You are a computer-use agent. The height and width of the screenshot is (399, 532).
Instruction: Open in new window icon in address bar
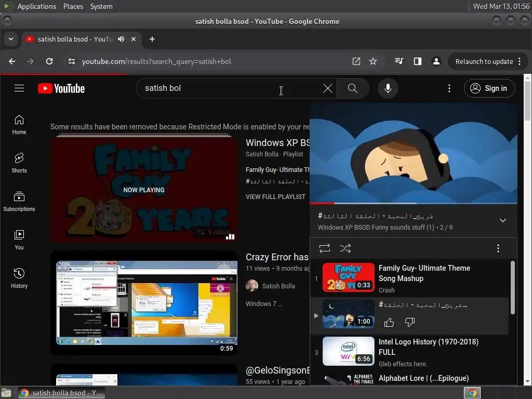pos(356,61)
